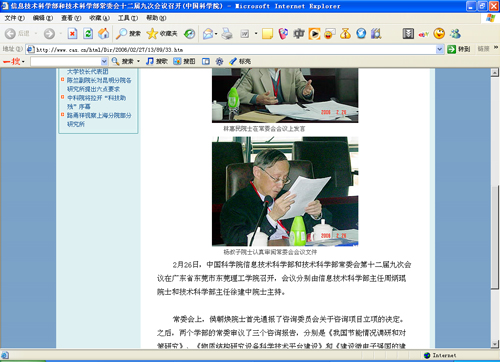Click the 转到 (Go) button
This screenshot has height=362, width=500.
click(459, 49)
